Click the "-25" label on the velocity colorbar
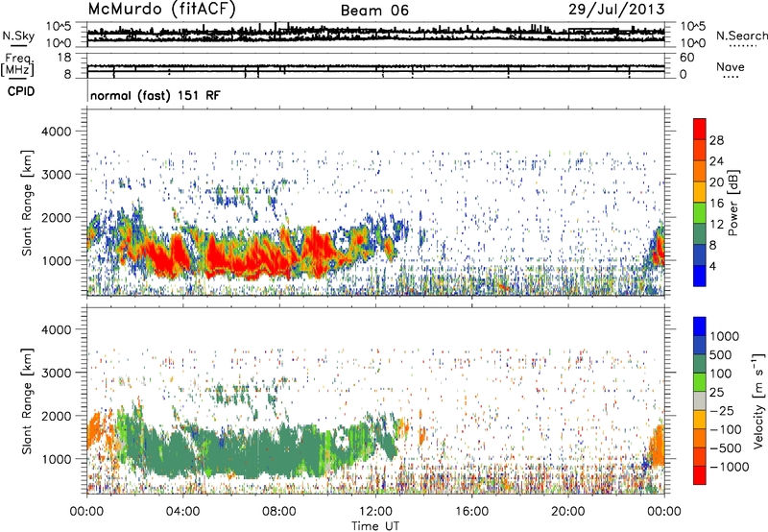This screenshot has height=532, width=768. [x=721, y=410]
